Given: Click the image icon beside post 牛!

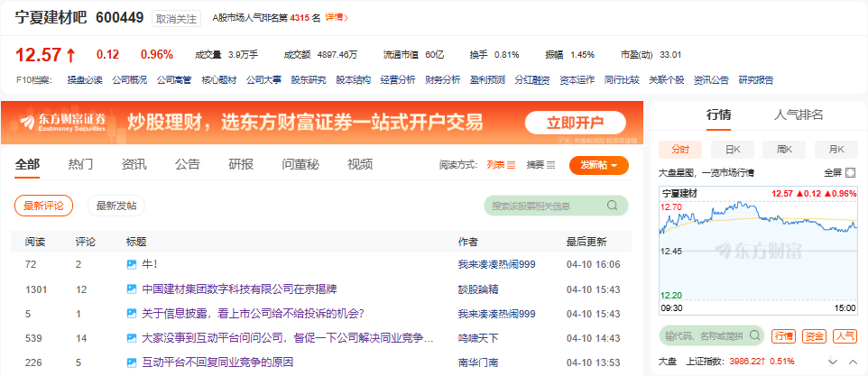Looking at the screenshot, I should click(x=131, y=265).
